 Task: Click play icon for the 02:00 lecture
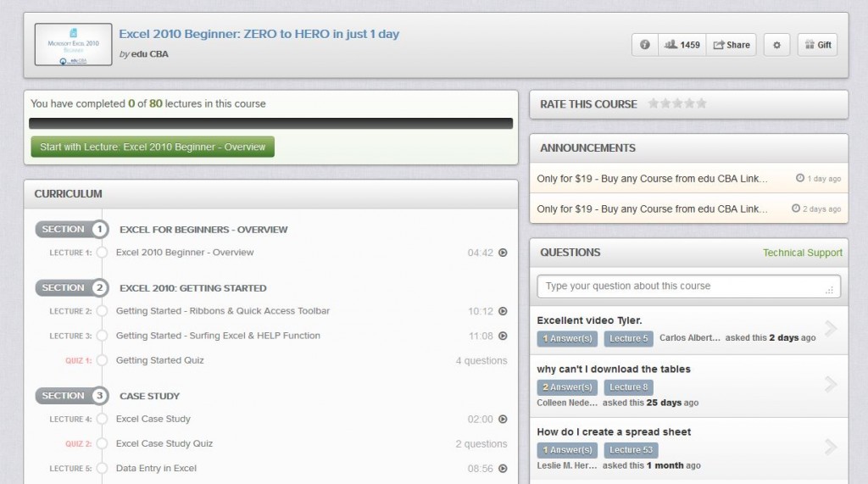503,420
